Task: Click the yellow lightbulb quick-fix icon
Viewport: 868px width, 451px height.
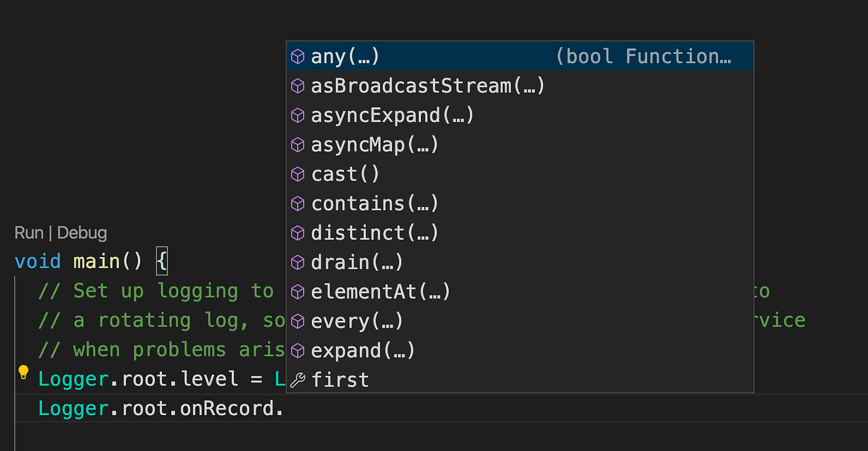Action: pyautogui.click(x=24, y=372)
